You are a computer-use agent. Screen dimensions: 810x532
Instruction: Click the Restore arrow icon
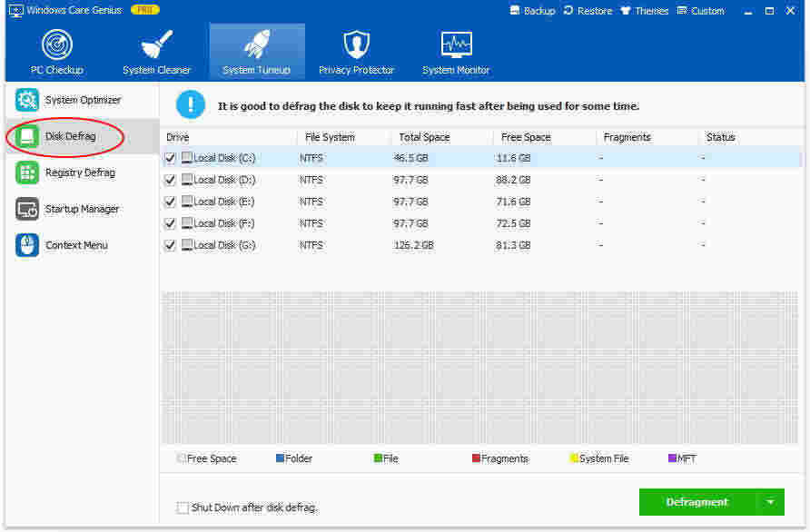(568, 10)
